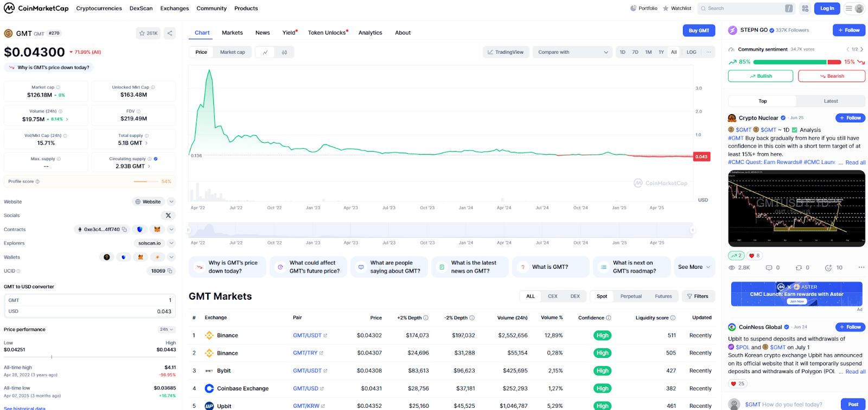Image resolution: width=868 pixels, height=410 pixels.
Task: Click the heart reaction with 25 likes
Action: click(x=737, y=383)
